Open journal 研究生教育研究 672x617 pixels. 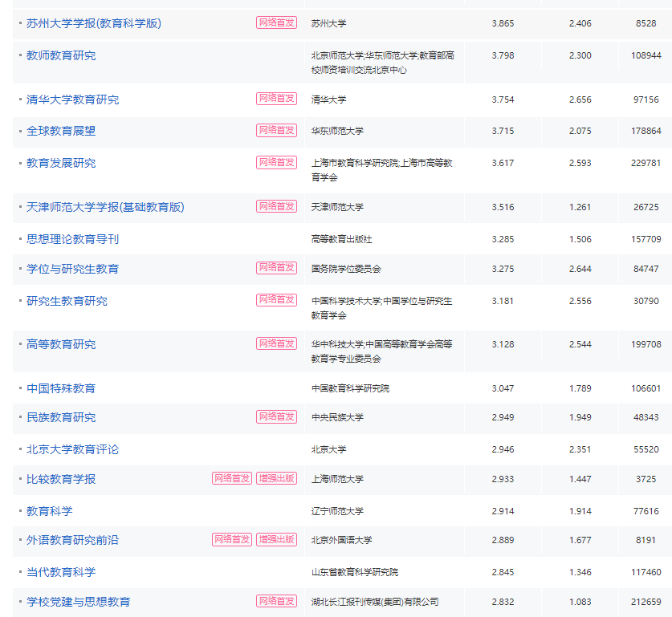[x=67, y=301]
